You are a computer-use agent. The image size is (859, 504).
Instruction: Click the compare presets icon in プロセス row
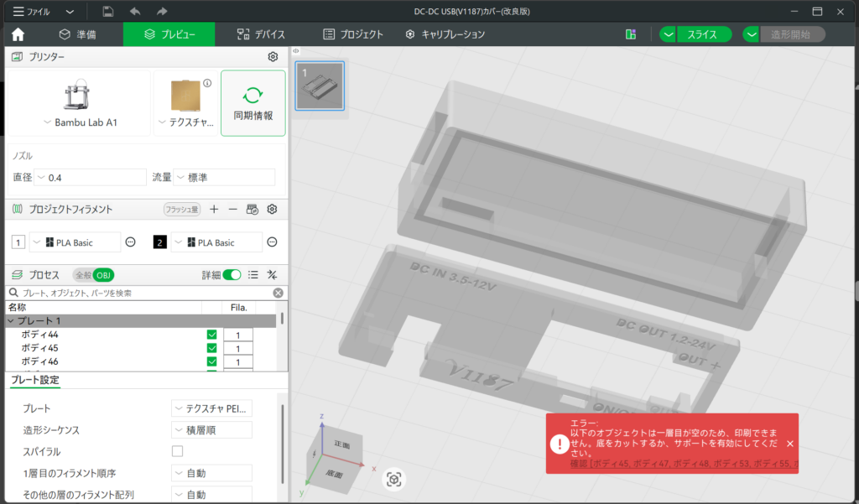click(272, 275)
